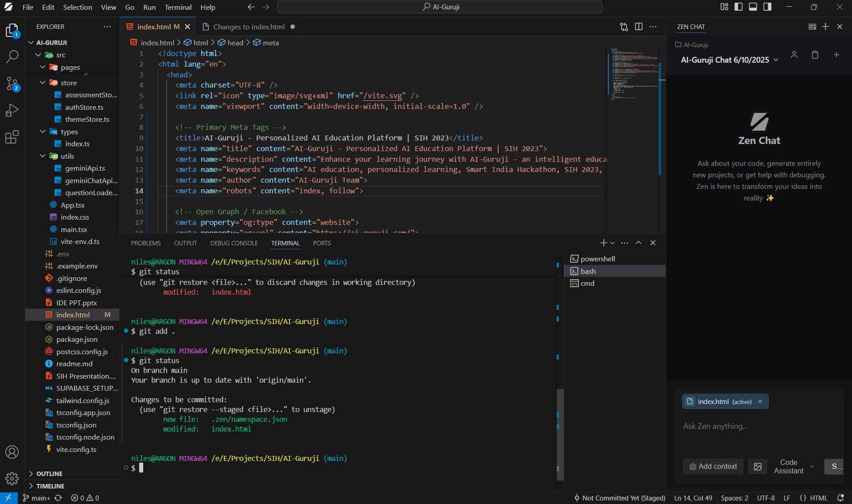Start new chat with plus below header
This screenshot has width=852, height=504.
pos(836,55)
